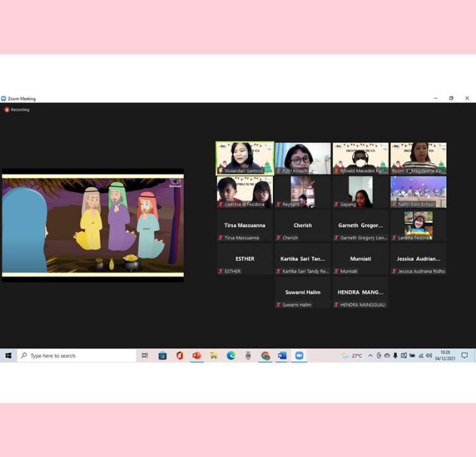Click muted mic icon next to Murniati label

click(336, 271)
